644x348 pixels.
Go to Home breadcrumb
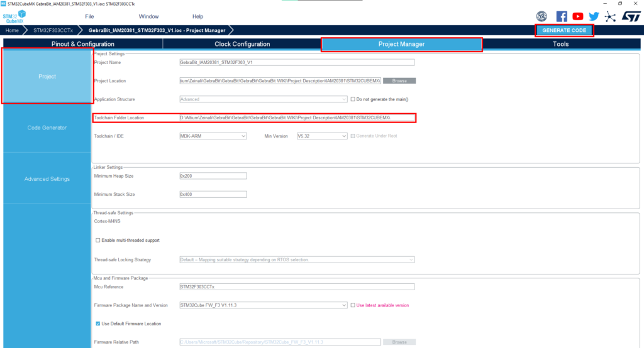tap(12, 30)
